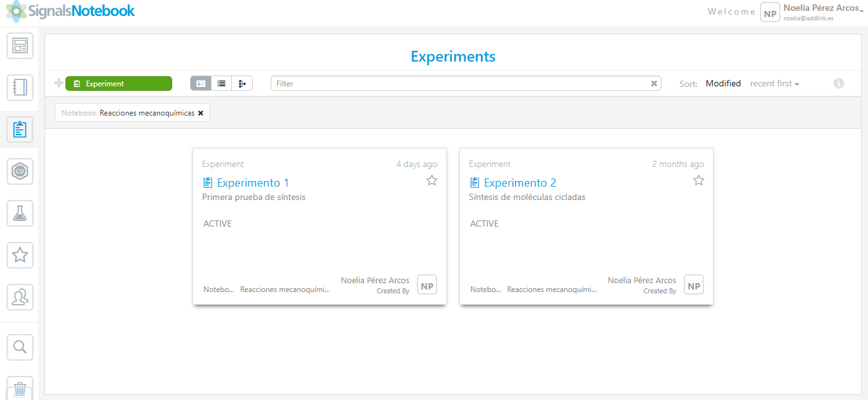Open Favorites star in sidebar
This screenshot has height=400, width=868.
tap(20, 255)
